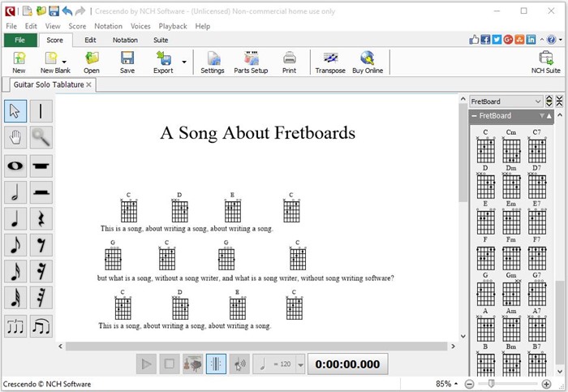
Task: Pick the magnifier zoom tool
Action: (x=41, y=137)
